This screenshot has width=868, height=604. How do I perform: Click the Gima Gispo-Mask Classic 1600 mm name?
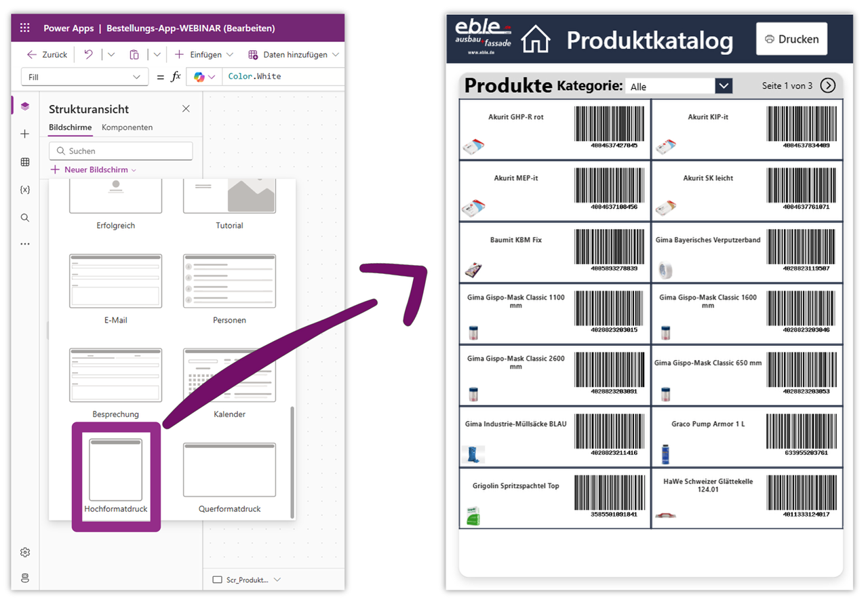coord(708,301)
